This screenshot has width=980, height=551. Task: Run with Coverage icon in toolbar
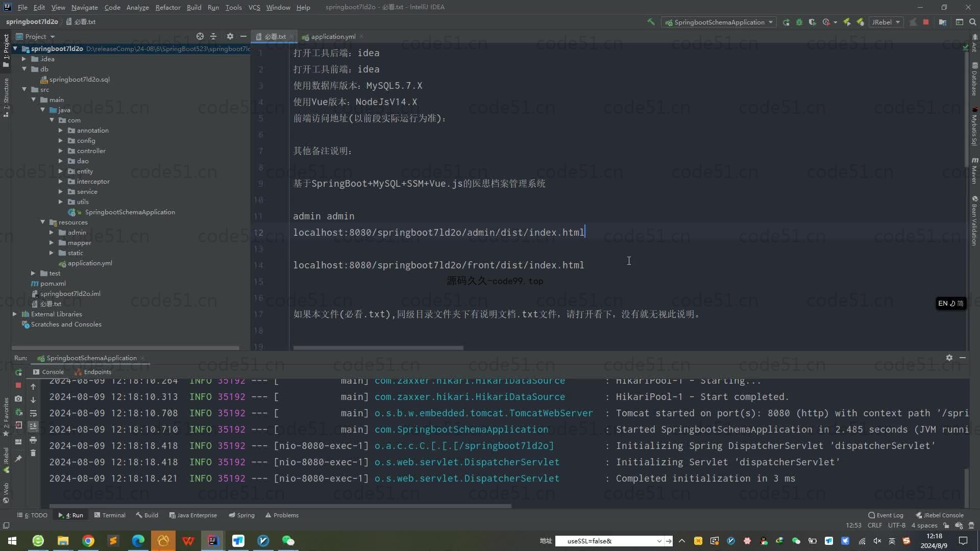(x=813, y=22)
